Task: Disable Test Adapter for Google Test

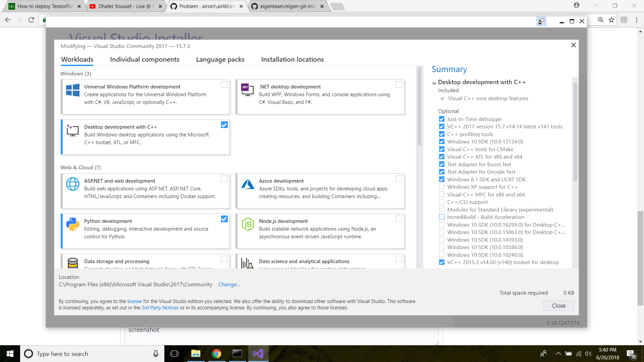Action: [x=442, y=172]
